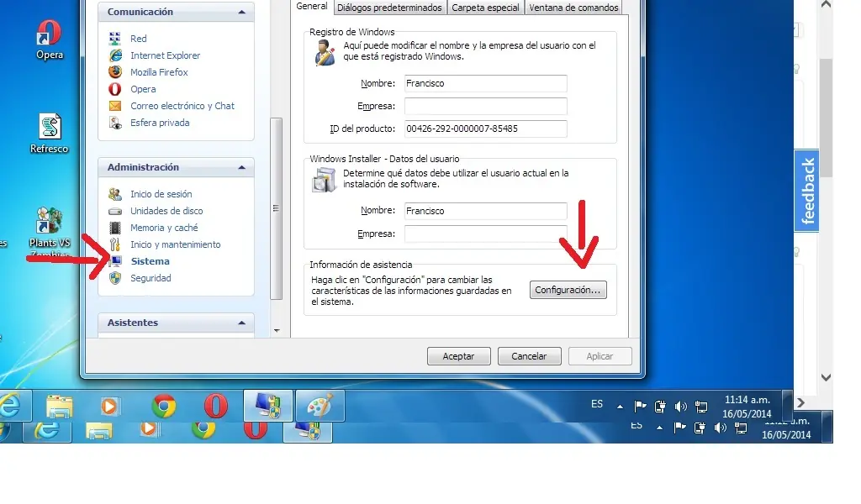Click the 11:14 a.m. taskbar clock
The width and height of the screenshot is (861, 504).
tap(747, 407)
